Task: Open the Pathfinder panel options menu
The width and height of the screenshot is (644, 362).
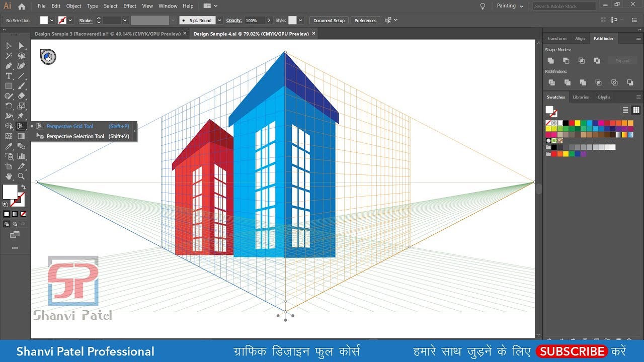Action: pyautogui.click(x=638, y=38)
